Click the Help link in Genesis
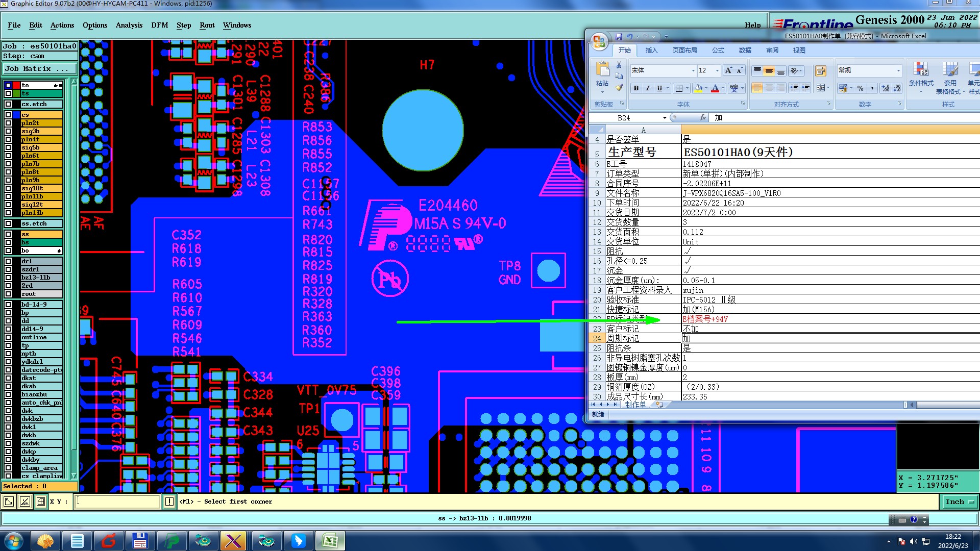 (x=753, y=25)
